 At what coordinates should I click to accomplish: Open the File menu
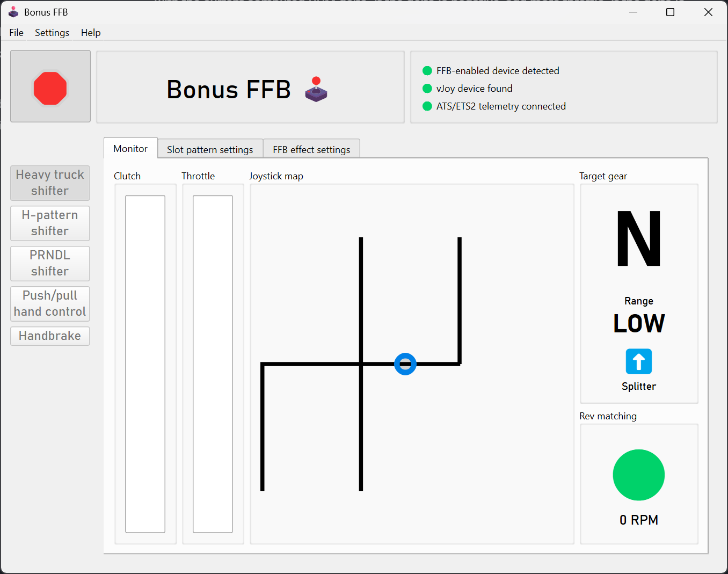(17, 33)
